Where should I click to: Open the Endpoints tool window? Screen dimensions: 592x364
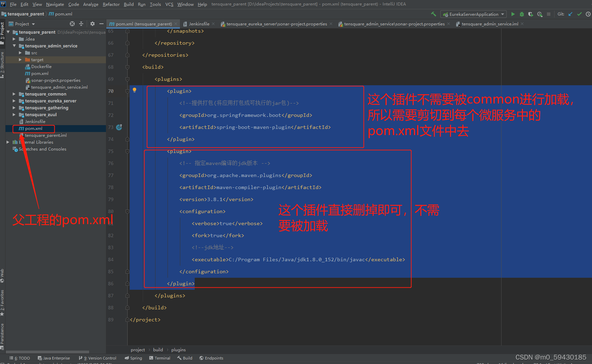pyautogui.click(x=211, y=358)
